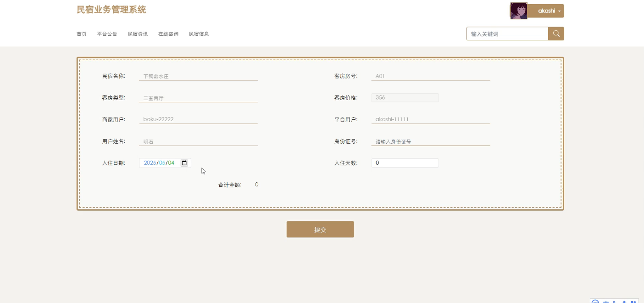Click the akashi user avatar image
The image size is (644, 303).
(x=518, y=11)
